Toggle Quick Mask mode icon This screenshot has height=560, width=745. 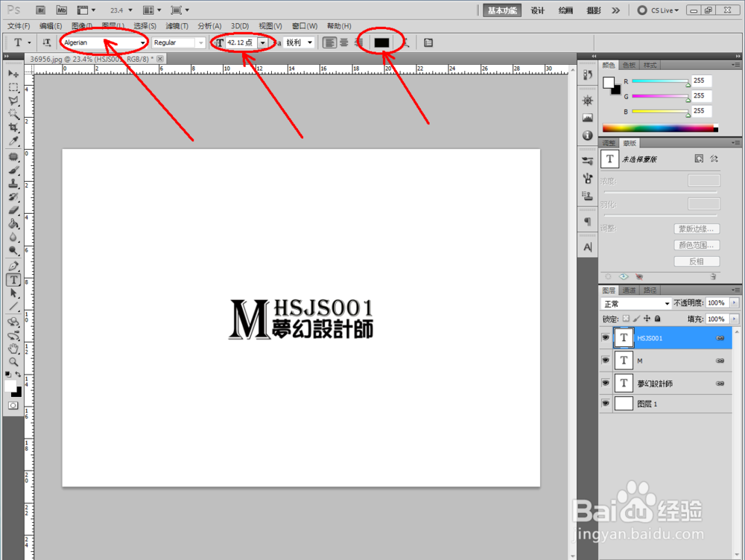point(13,405)
